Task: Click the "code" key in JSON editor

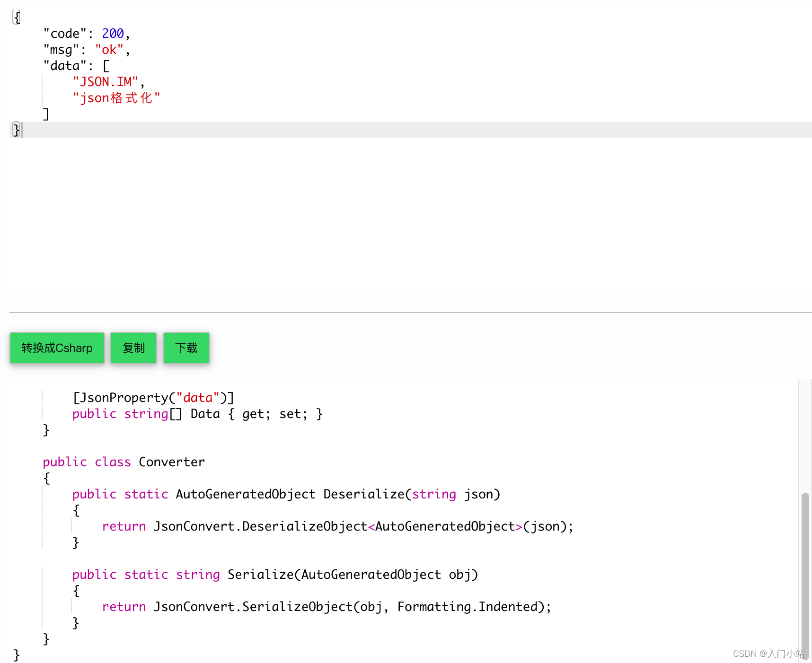Action: [x=65, y=34]
